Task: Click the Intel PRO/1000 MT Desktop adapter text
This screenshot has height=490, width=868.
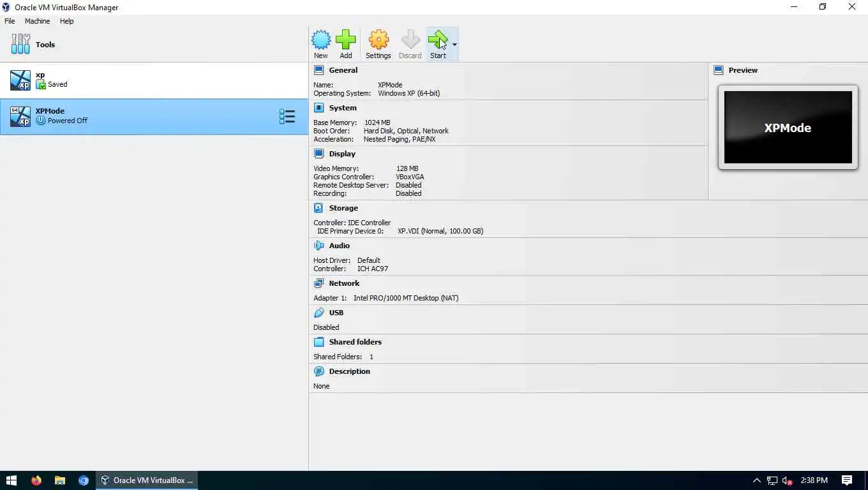Action: pyautogui.click(x=406, y=298)
